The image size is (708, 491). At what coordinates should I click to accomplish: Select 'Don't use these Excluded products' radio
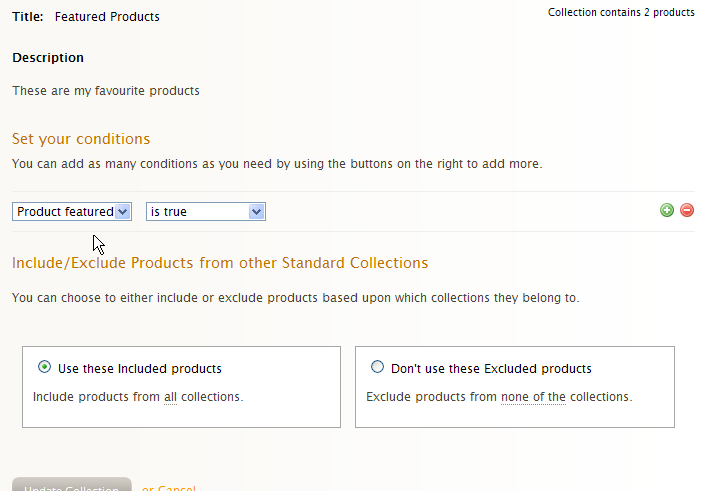tap(377, 367)
